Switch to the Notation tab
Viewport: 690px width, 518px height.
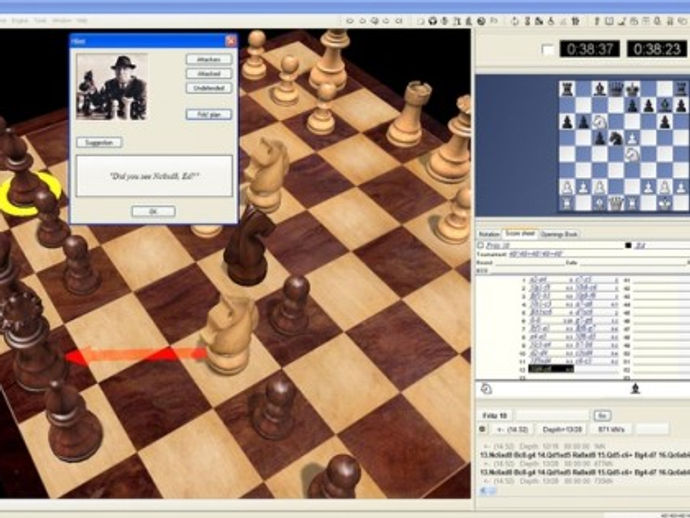[489, 234]
